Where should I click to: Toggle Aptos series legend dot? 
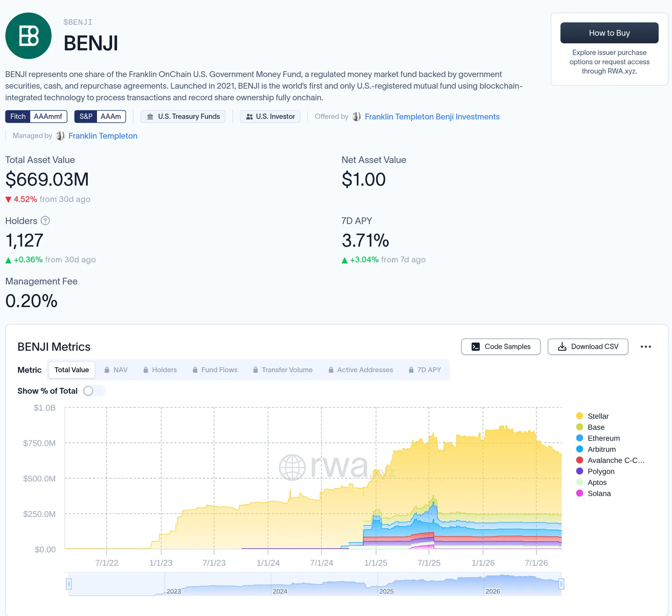[580, 482]
